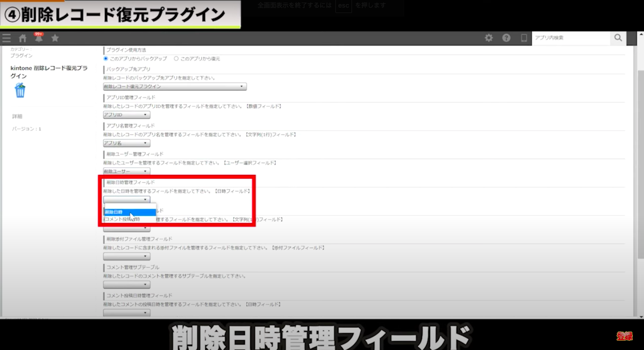The image size is (644, 350).
Task: Click the search magnifier icon
Action: coord(618,38)
